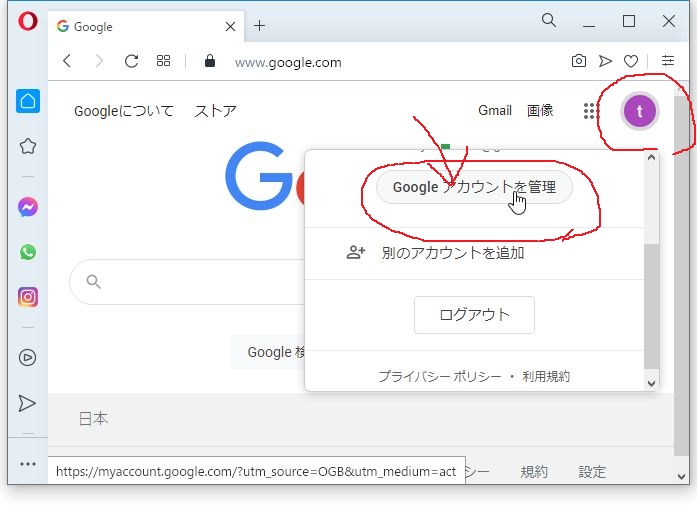697x520 pixels.
Task: Click the page scrollbar down arrow
Action: [681, 476]
